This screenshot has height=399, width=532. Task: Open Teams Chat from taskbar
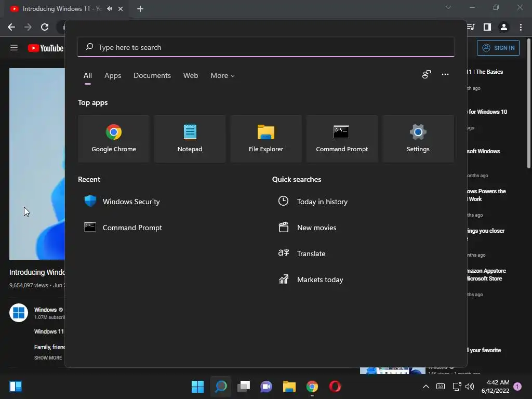(x=267, y=387)
